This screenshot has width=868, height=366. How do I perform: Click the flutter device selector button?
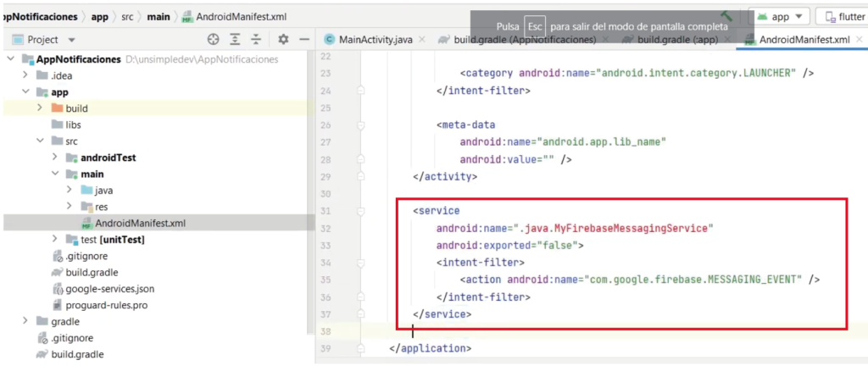842,16
